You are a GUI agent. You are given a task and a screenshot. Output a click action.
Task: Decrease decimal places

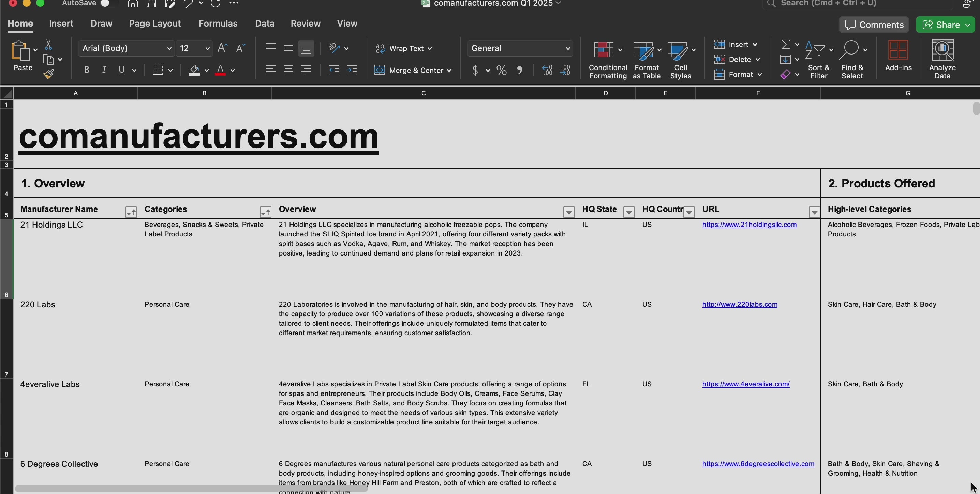(x=565, y=70)
